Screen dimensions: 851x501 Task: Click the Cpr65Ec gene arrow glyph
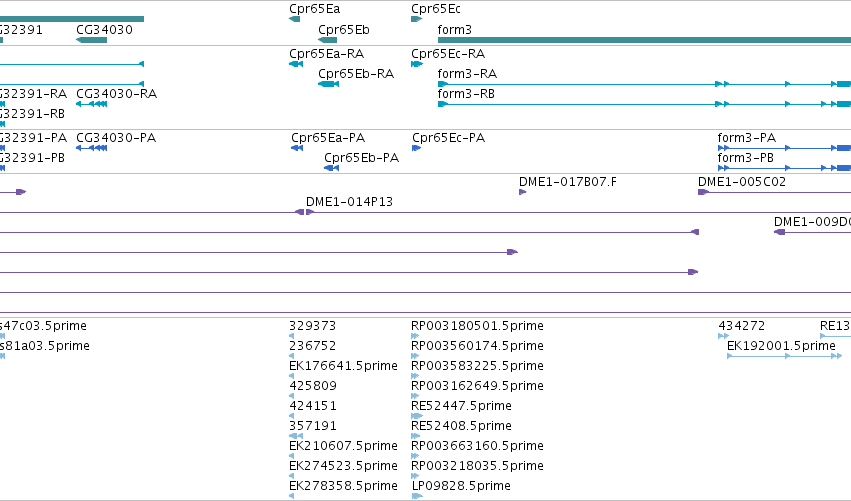click(417, 19)
